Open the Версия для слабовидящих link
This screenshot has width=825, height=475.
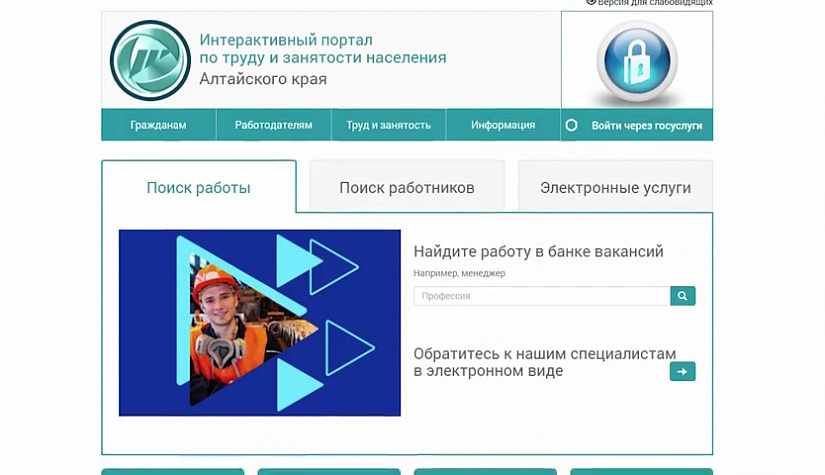(655, 3)
